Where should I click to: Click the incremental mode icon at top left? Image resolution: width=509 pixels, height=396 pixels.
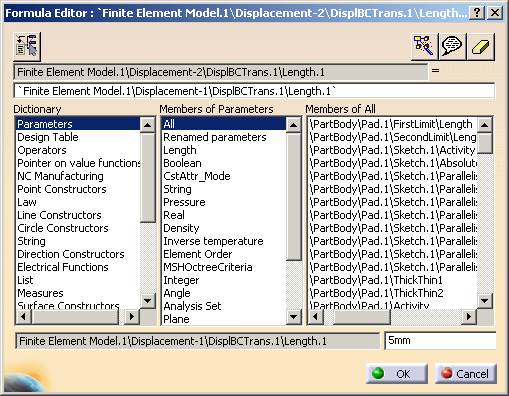pyautogui.click(x=27, y=46)
